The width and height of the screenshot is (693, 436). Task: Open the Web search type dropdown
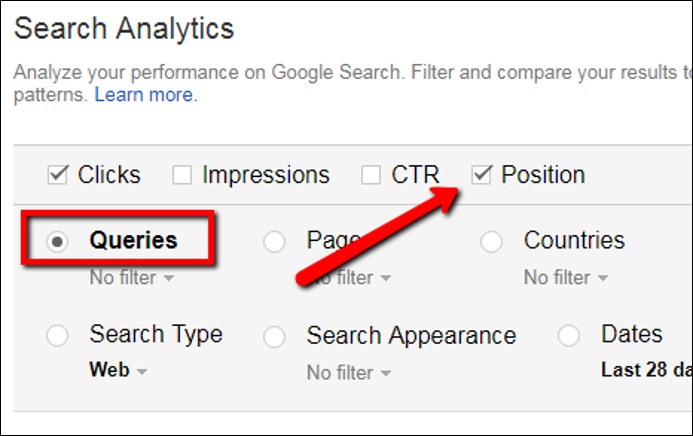[118, 370]
